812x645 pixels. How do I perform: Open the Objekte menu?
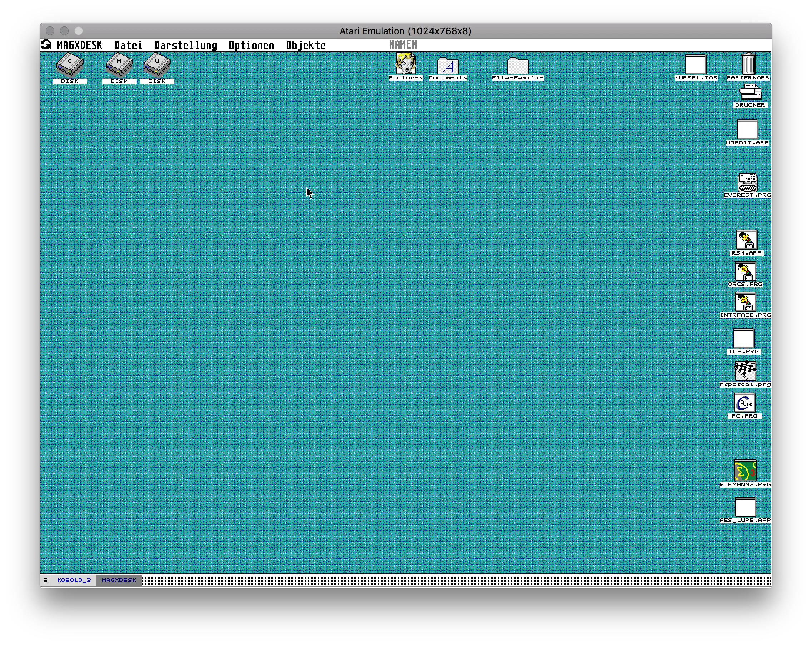pos(306,45)
